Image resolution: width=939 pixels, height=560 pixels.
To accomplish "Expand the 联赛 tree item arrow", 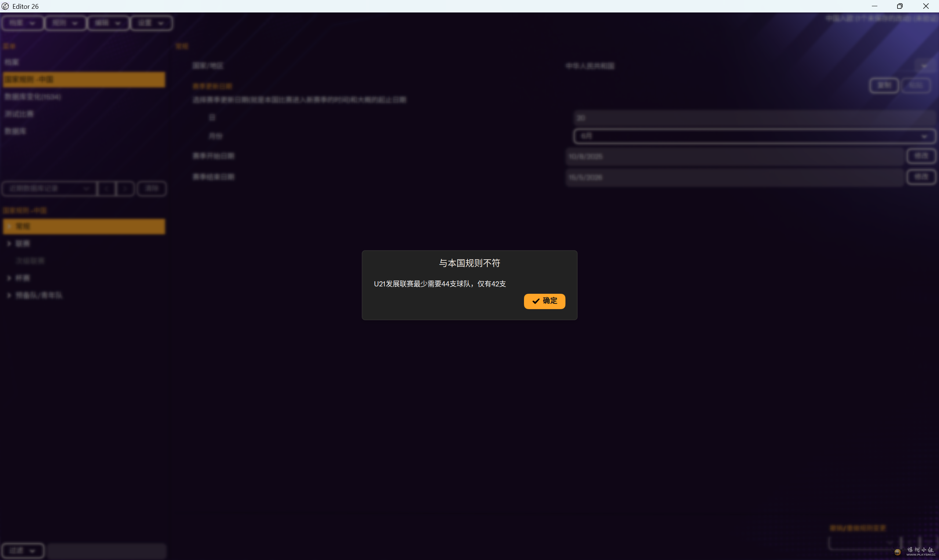I will point(9,244).
